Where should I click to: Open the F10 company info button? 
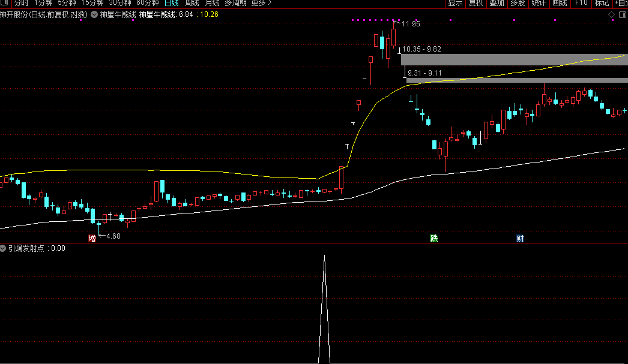coord(581,3)
